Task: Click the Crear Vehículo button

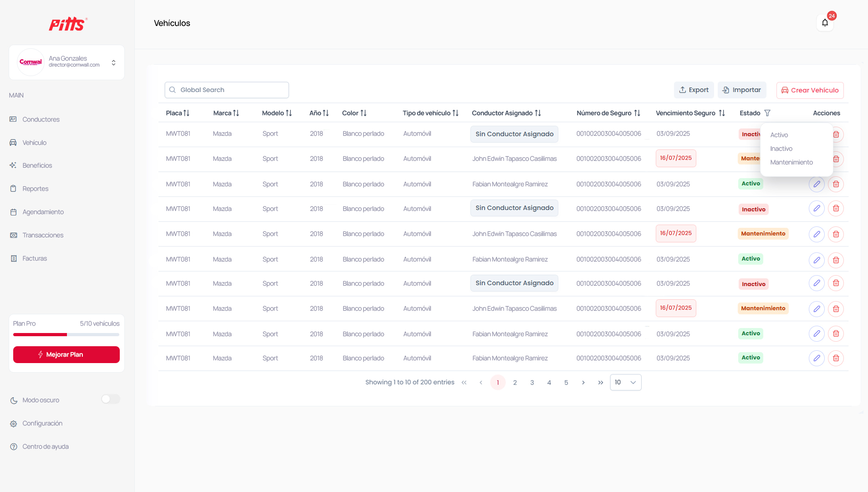Action: [810, 90]
